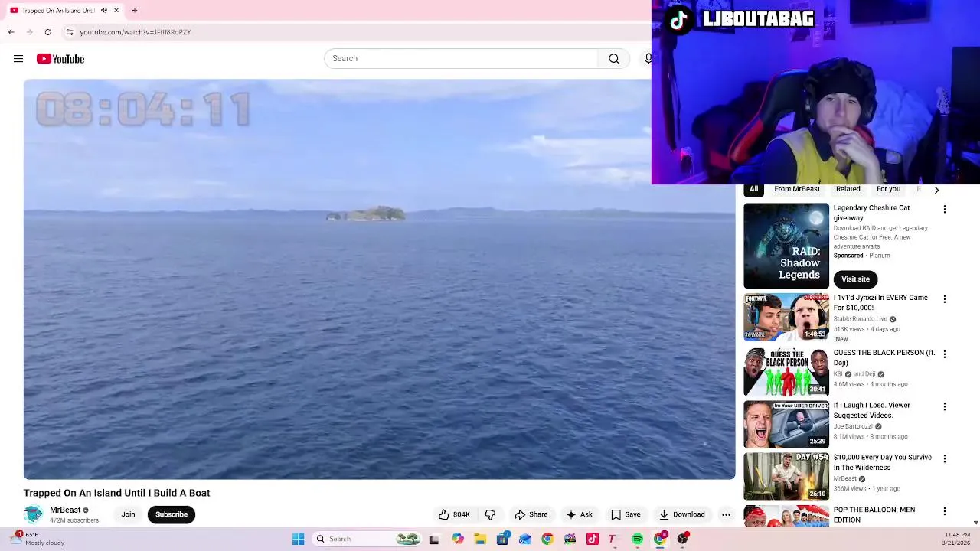Open Copilot from the taskbar
Image resolution: width=980 pixels, height=551 pixels.
click(x=458, y=539)
